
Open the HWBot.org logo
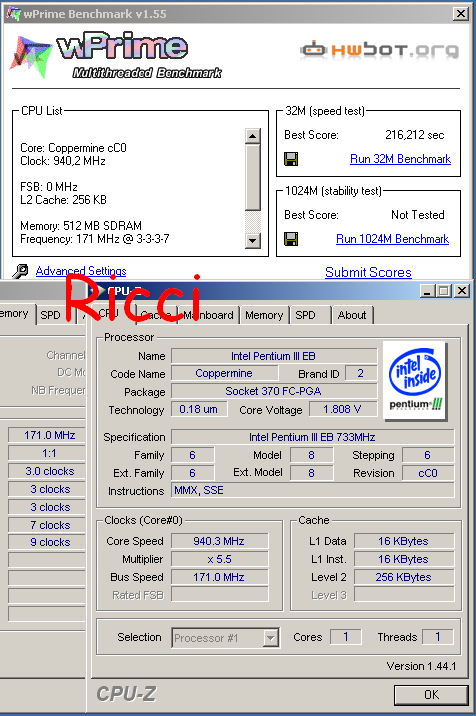coord(379,50)
